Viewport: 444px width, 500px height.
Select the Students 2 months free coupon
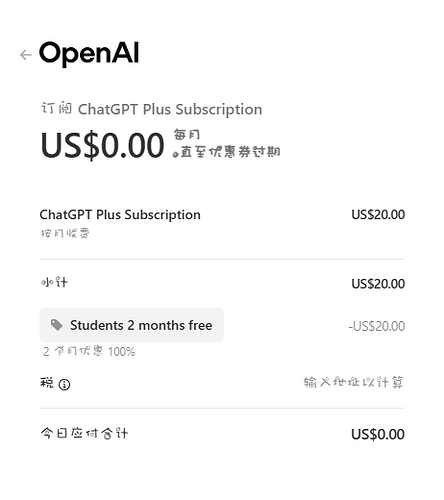pos(132,325)
